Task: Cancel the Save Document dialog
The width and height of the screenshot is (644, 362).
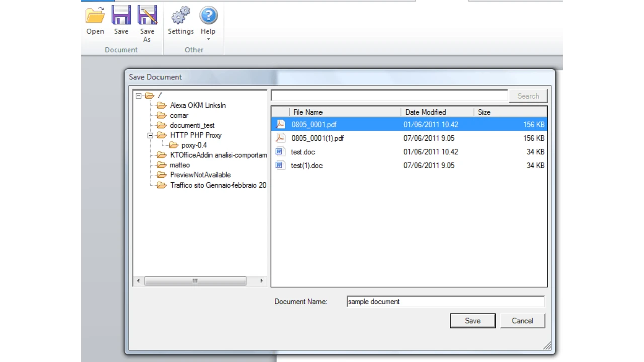Action: 522,321
